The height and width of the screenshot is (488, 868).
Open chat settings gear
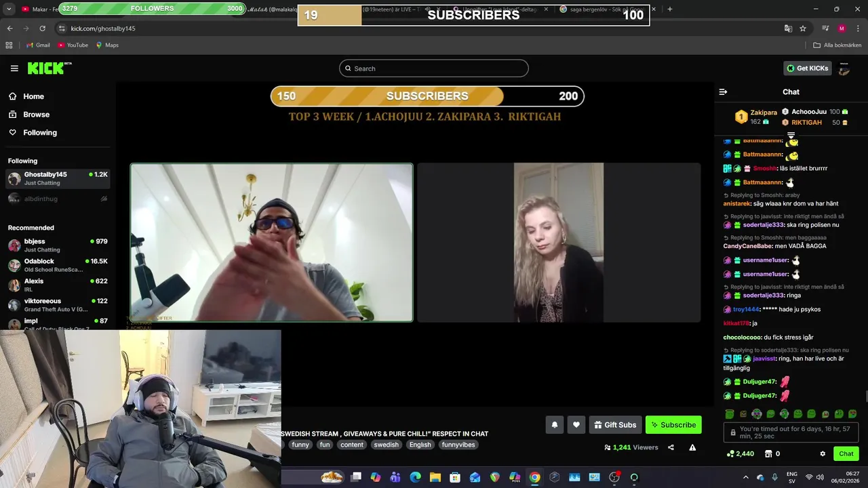pyautogui.click(x=823, y=454)
